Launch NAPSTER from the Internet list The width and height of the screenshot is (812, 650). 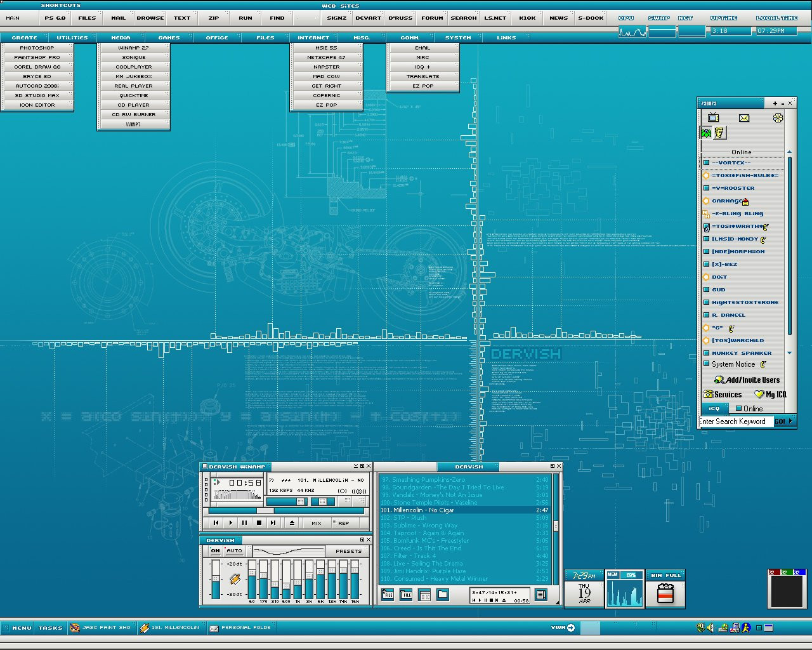[326, 67]
